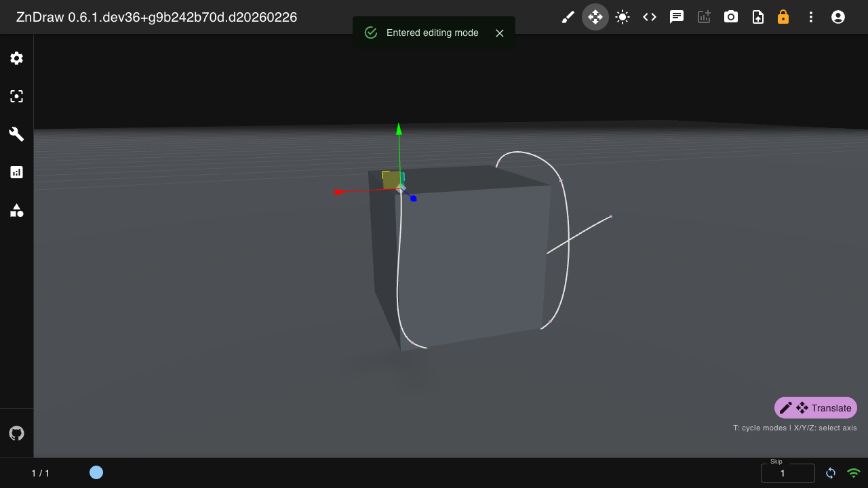Image resolution: width=868 pixels, height=488 pixels.
Task: Toggle the editing mode move icon
Action: (x=595, y=17)
